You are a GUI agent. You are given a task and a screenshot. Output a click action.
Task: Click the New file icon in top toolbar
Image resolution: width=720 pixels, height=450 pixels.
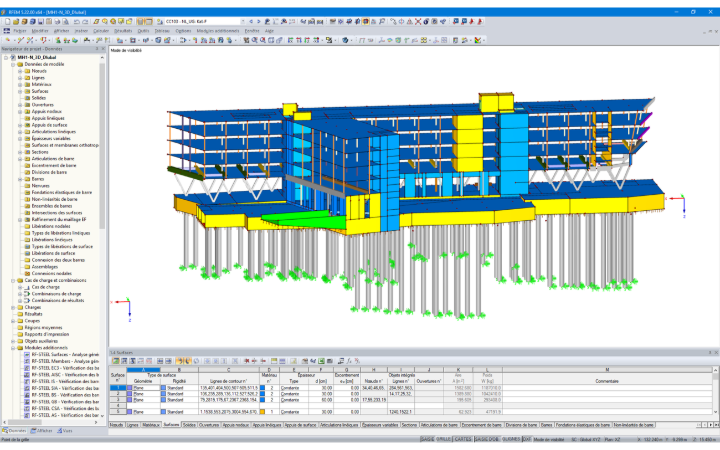click(x=8, y=22)
